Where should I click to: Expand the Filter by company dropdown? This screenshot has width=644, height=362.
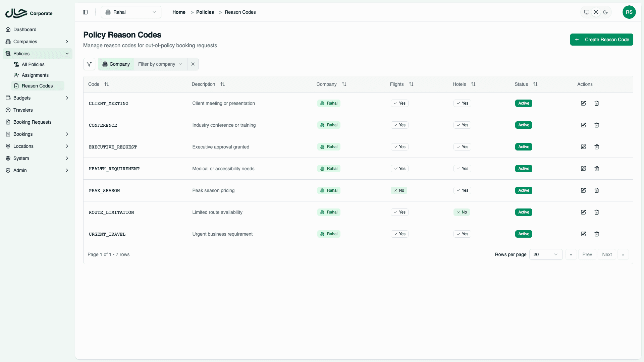coord(160,64)
